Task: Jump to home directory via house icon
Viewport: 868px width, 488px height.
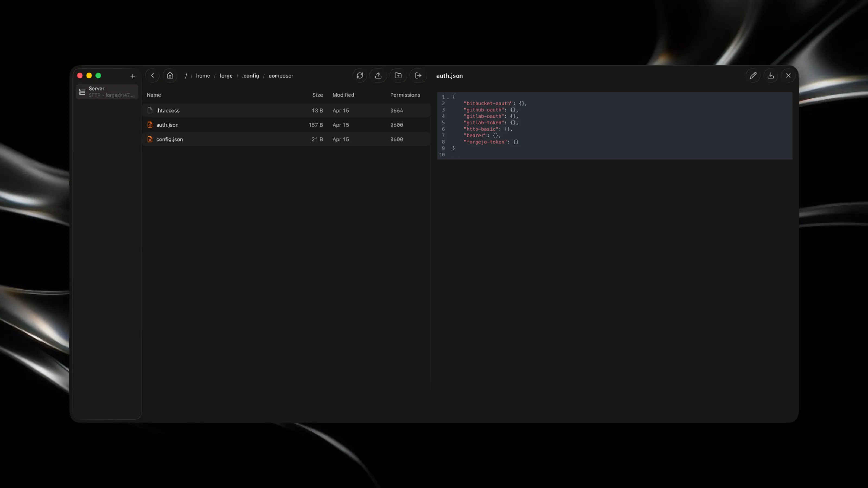Action: coord(170,75)
